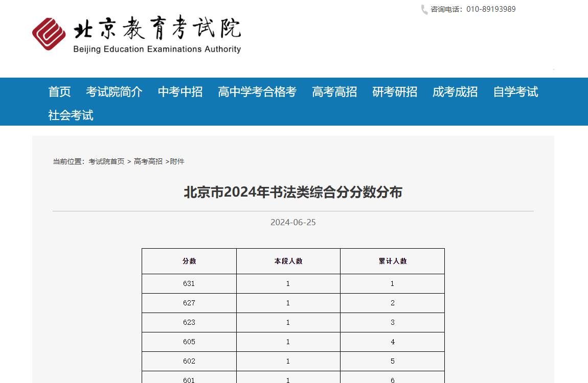Screen dimensions: 588x383
Task: Select the 社会考试 navigation item
Action: [x=70, y=115]
